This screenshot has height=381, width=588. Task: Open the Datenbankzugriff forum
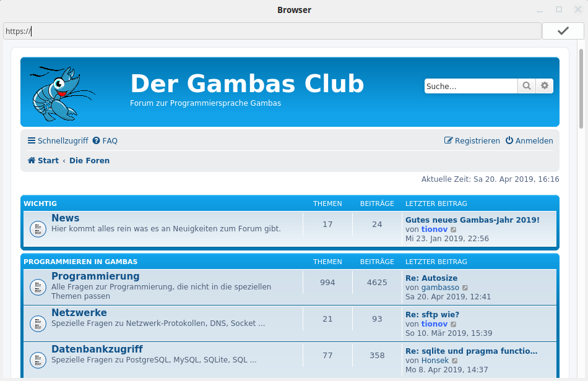click(x=97, y=349)
